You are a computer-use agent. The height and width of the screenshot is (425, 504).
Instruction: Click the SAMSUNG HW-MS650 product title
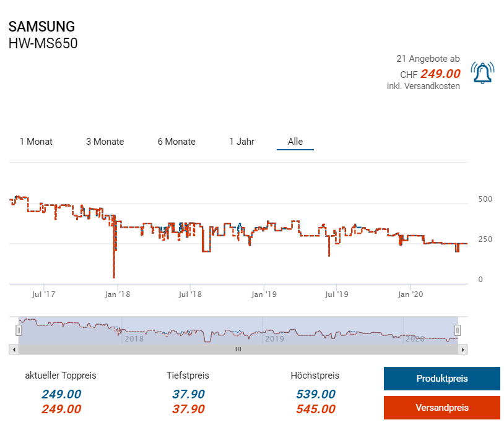[x=43, y=35]
